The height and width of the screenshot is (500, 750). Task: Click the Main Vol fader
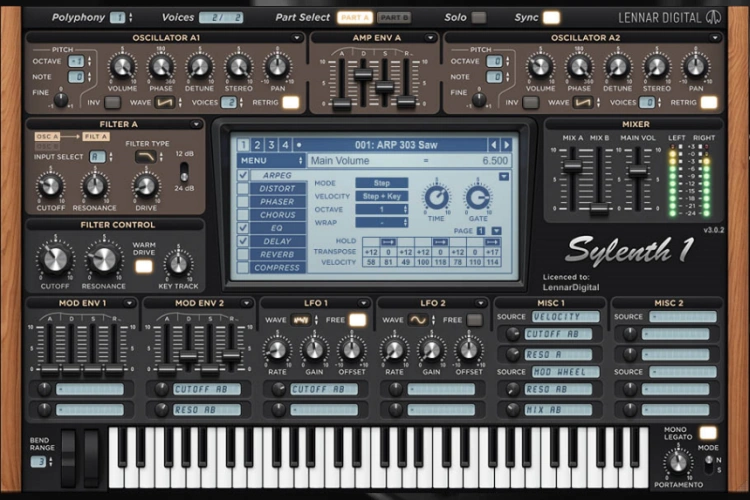click(638, 170)
